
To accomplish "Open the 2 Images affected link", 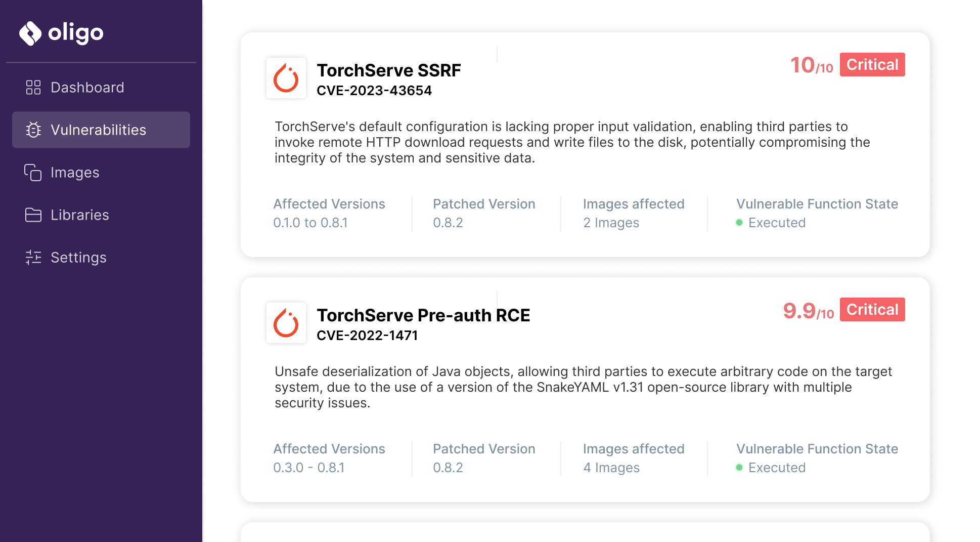I will [611, 223].
